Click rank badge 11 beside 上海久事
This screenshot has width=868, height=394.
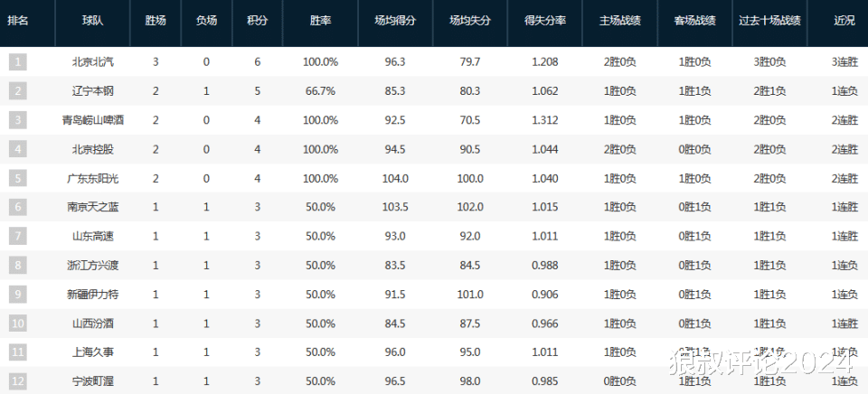pos(18,352)
